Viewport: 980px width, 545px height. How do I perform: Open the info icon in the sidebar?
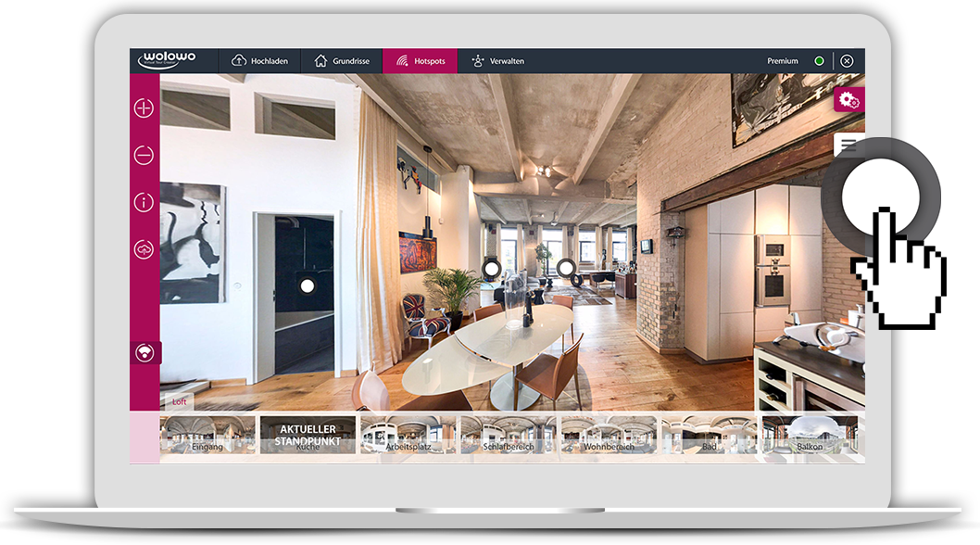tap(144, 202)
